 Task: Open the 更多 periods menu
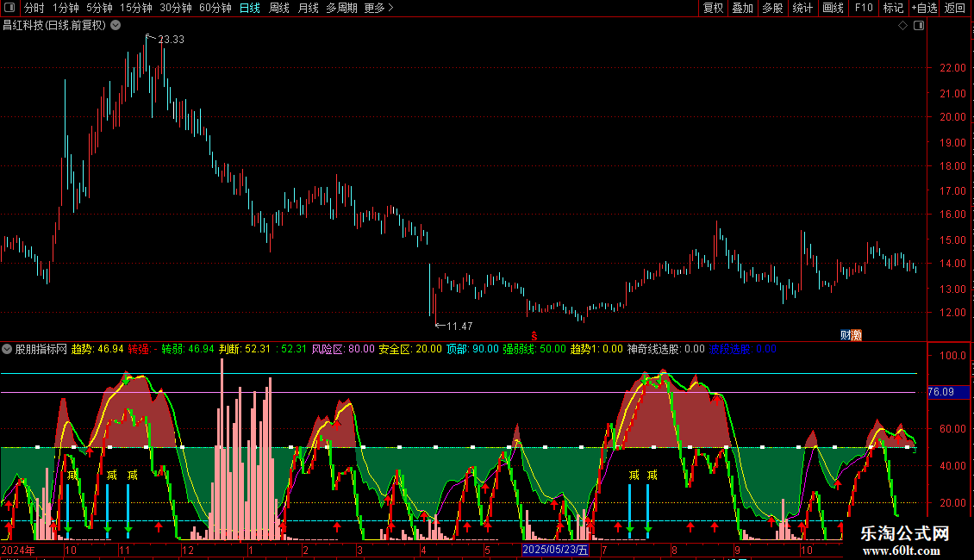pos(378,8)
